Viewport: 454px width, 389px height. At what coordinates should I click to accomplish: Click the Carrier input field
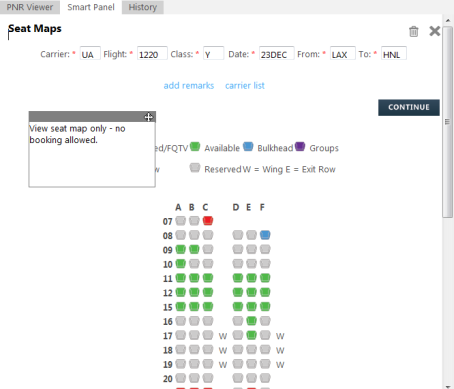[90, 53]
